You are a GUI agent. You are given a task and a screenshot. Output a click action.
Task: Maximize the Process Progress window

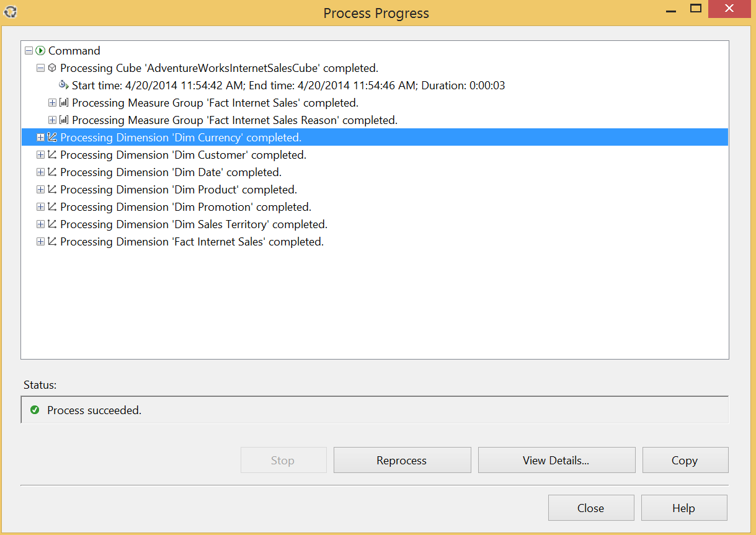click(696, 9)
